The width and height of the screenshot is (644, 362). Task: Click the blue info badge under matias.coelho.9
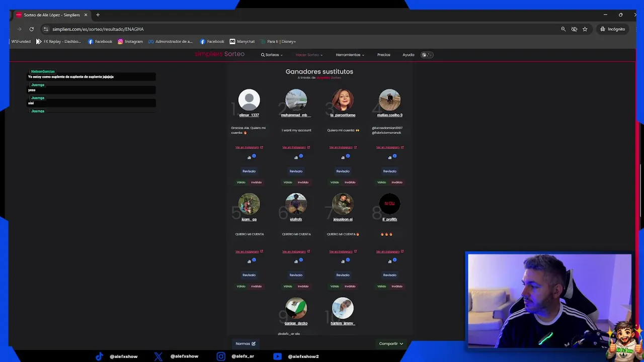(394, 156)
